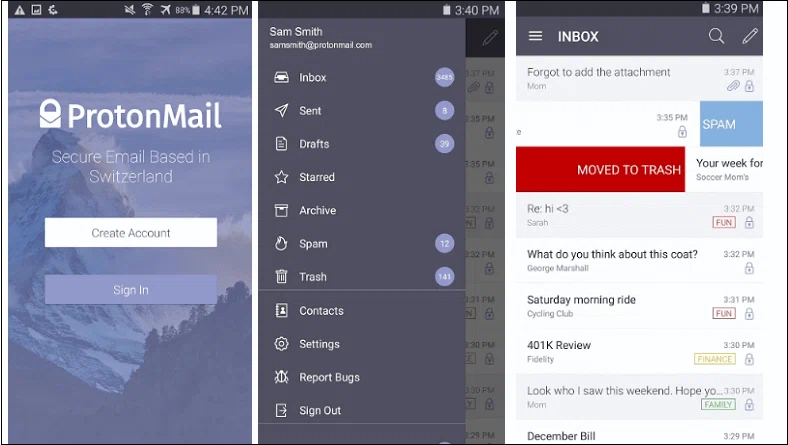Open the Drafts folder in the drawer
This screenshot has width=788, height=445.
tap(362, 144)
